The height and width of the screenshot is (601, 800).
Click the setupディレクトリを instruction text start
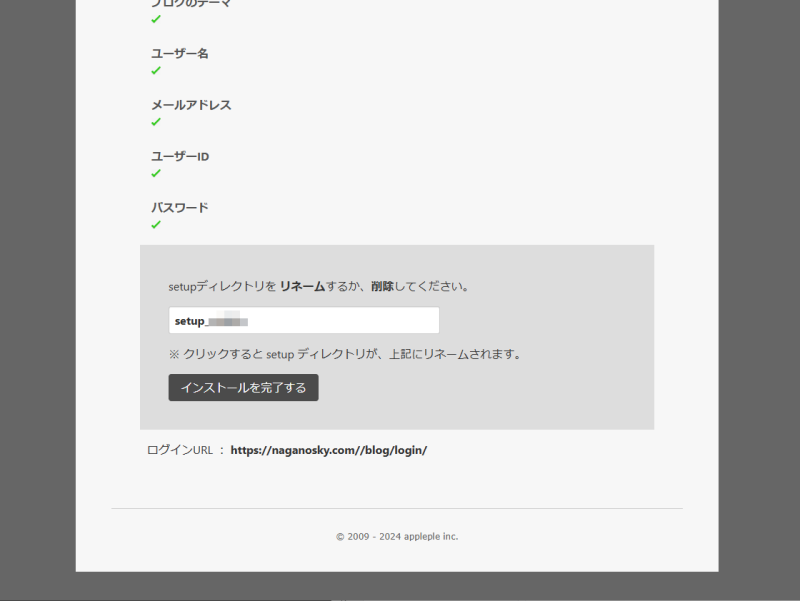coord(222,286)
